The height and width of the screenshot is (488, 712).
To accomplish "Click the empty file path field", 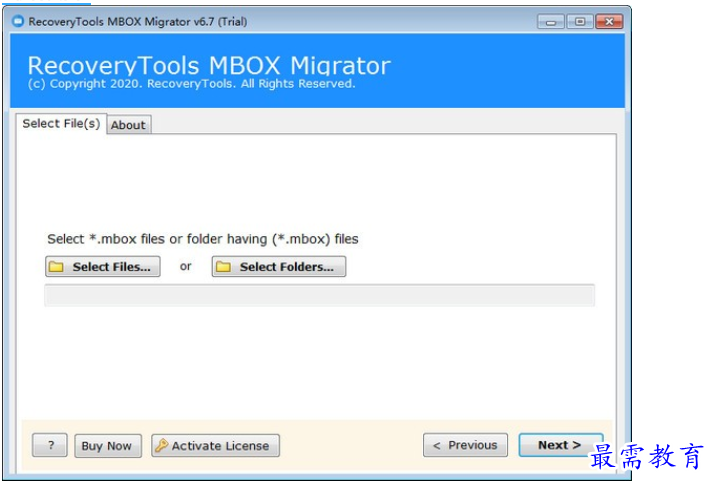I will [319, 296].
